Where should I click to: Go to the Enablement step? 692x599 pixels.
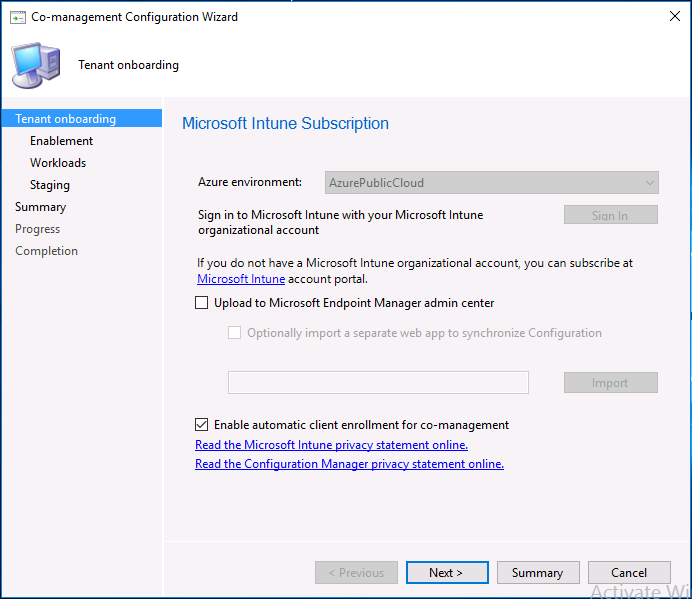(x=61, y=141)
